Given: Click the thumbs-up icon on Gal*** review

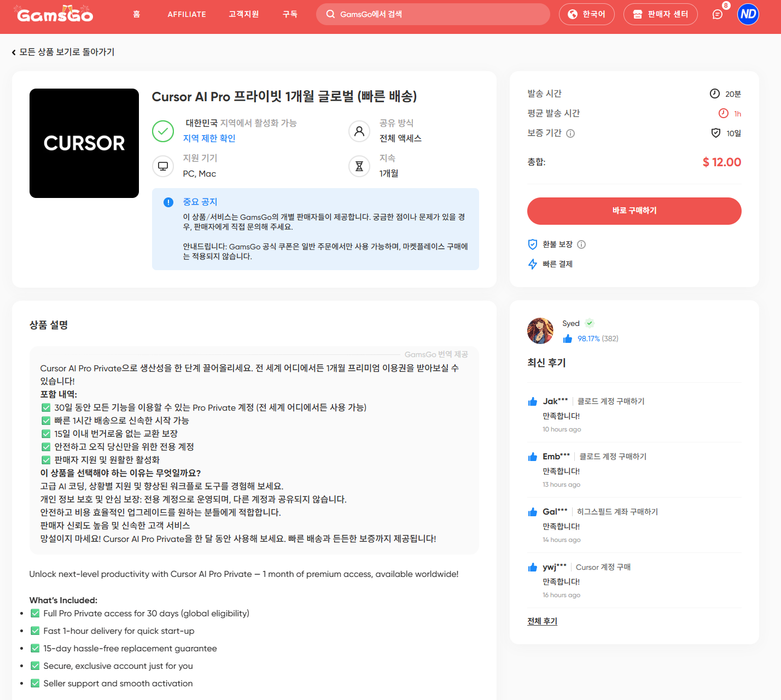Looking at the screenshot, I should (533, 512).
